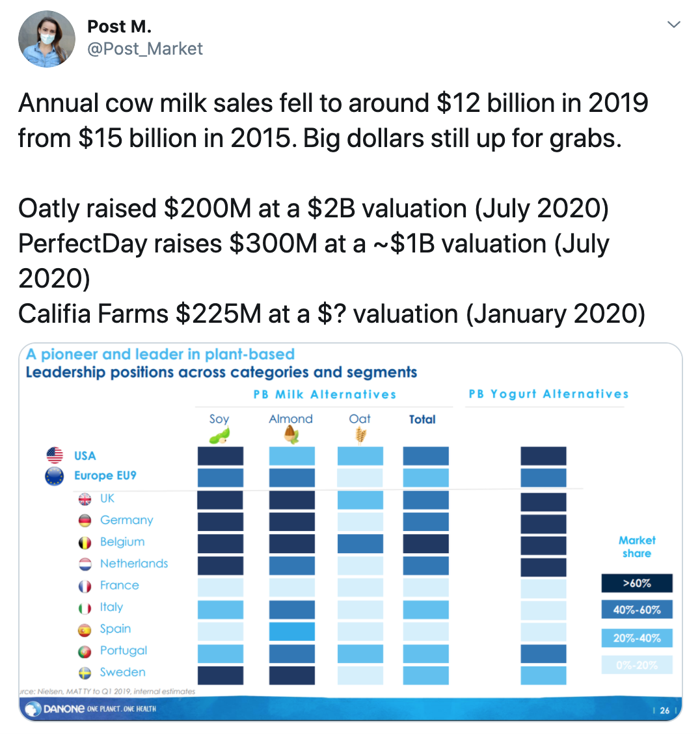Click the USA Soy market share cell
The width and height of the screenshot is (700, 734).
click(x=221, y=456)
